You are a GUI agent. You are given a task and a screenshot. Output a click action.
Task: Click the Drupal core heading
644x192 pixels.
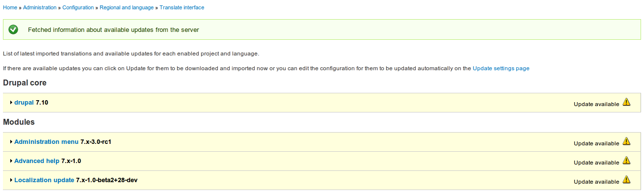[25, 83]
